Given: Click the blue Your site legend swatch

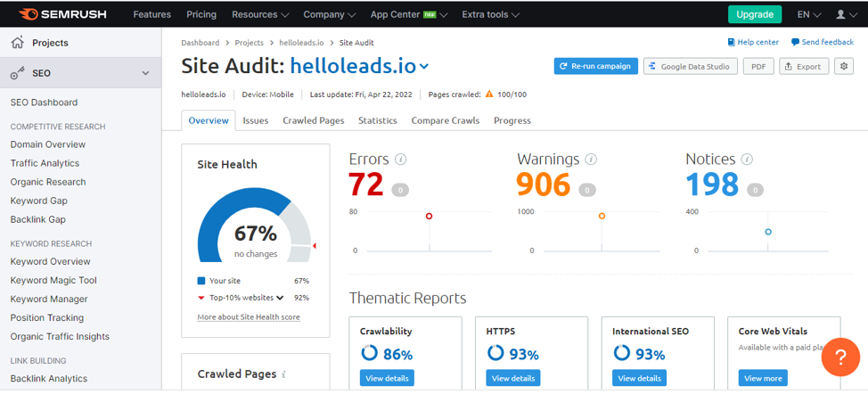Looking at the screenshot, I should (x=201, y=281).
